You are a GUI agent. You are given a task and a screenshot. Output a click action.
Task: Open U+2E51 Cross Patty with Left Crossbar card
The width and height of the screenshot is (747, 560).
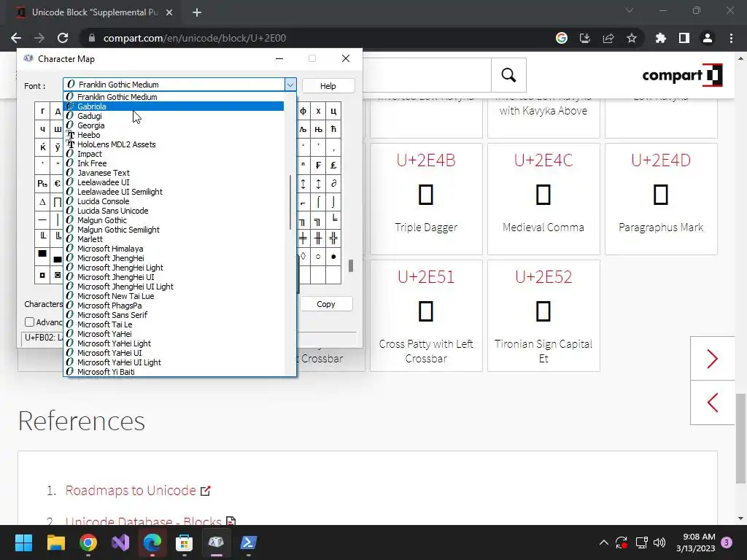(x=426, y=315)
